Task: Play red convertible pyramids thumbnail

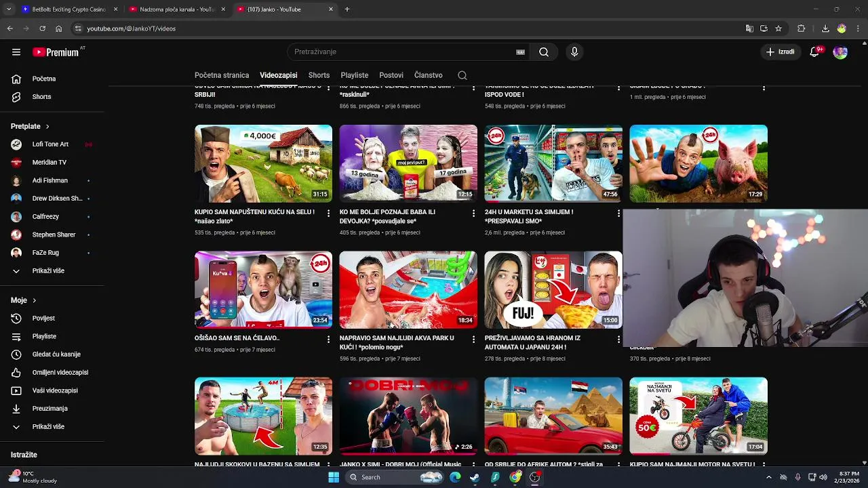Action: tap(553, 416)
